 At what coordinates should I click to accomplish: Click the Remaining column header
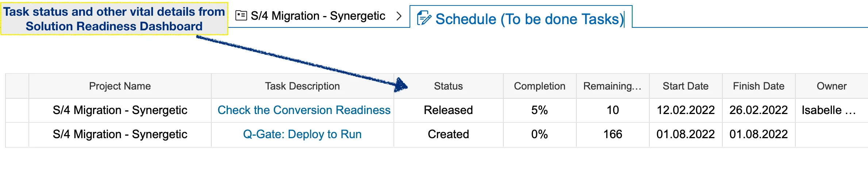click(612, 86)
